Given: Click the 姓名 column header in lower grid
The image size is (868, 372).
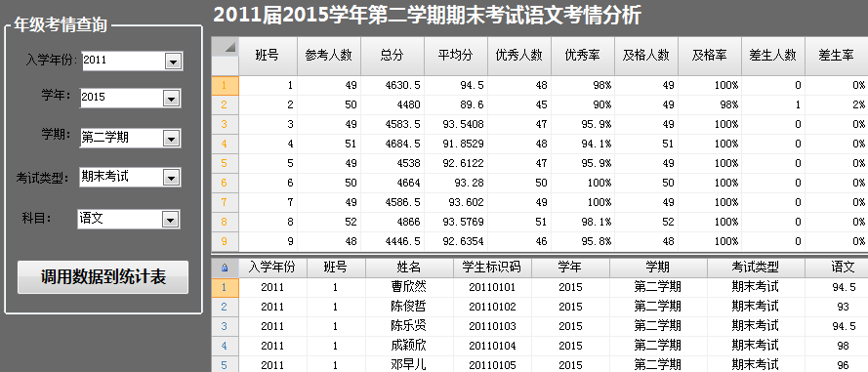Looking at the screenshot, I should coord(409,268).
